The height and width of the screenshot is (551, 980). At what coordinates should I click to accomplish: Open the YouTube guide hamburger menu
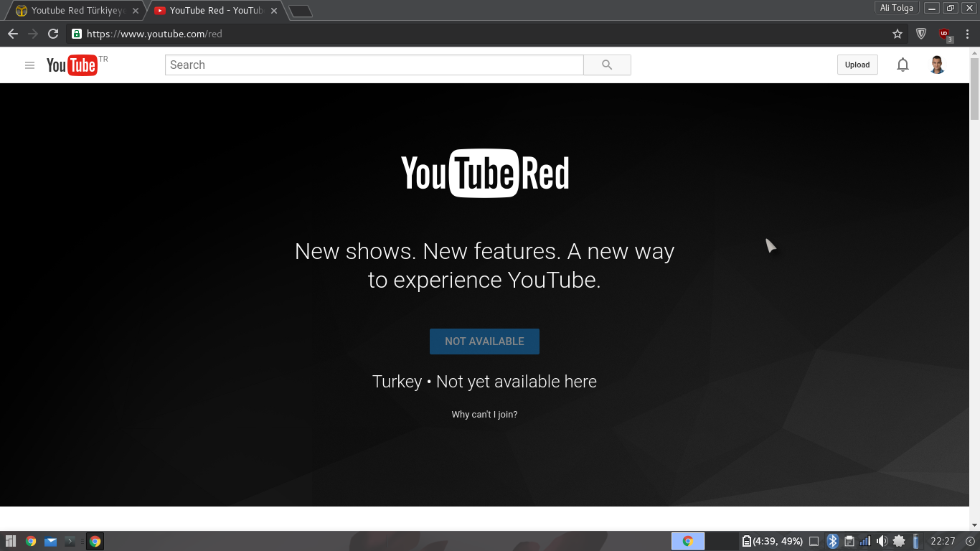29,65
